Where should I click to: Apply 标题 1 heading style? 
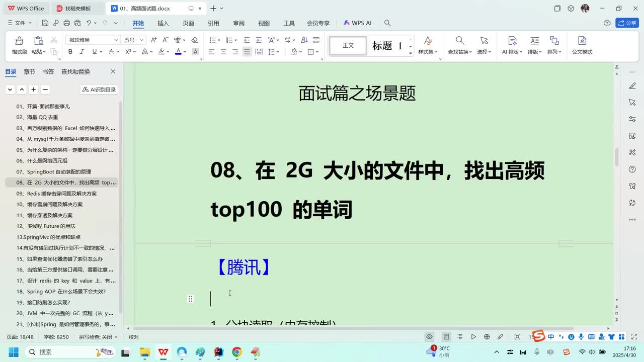tap(387, 46)
